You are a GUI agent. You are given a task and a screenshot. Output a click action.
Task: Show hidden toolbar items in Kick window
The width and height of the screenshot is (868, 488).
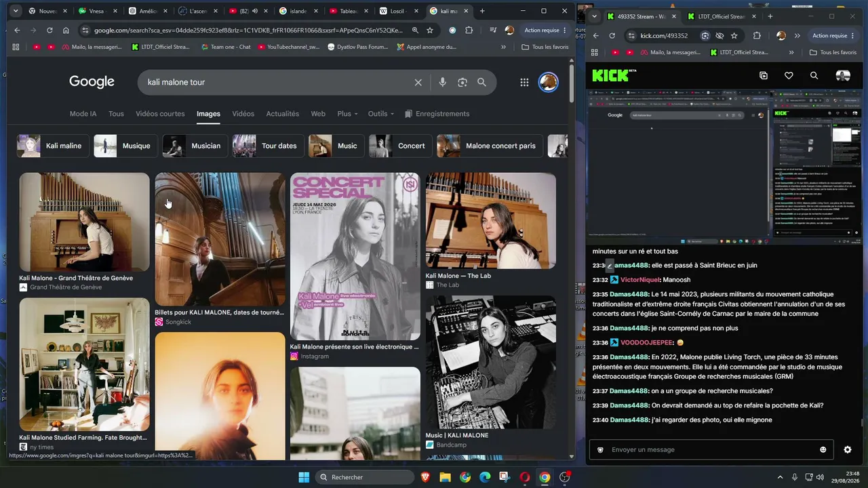(797, 35)
